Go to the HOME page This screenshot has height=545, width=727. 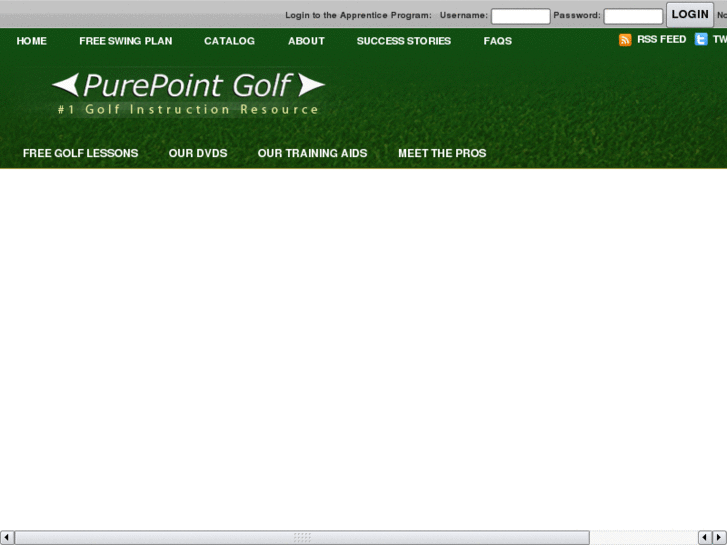click(32, 41)
